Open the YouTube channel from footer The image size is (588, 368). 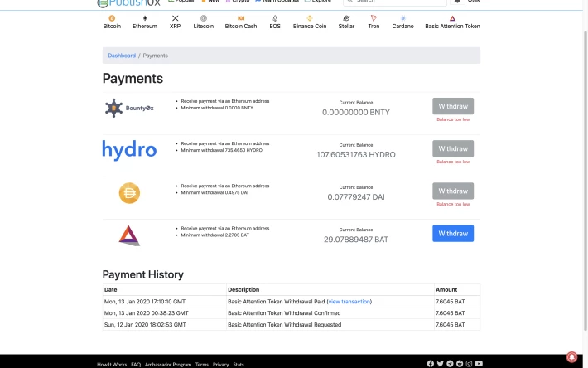click(479, 364)
